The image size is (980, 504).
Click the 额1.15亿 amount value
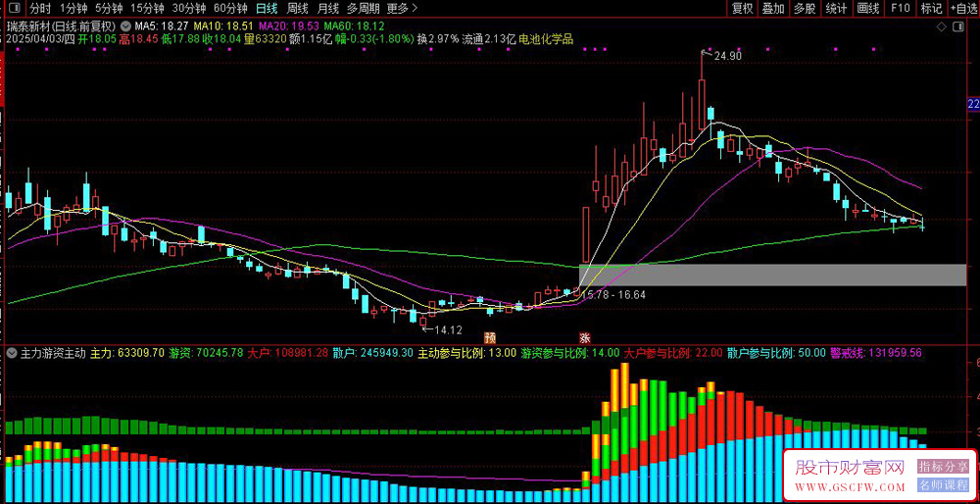pyautogui.click(x=311, y=39)
